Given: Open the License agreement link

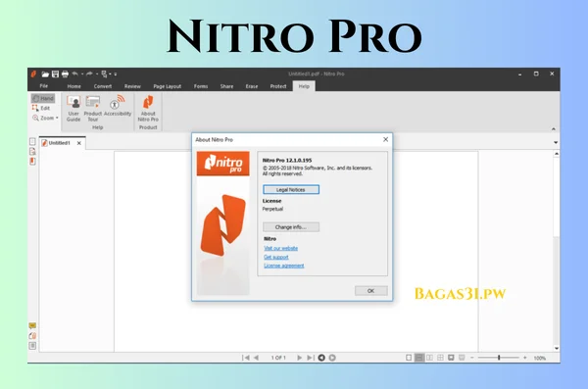Looking at the screenshot, I should click(x=284, y=266).
